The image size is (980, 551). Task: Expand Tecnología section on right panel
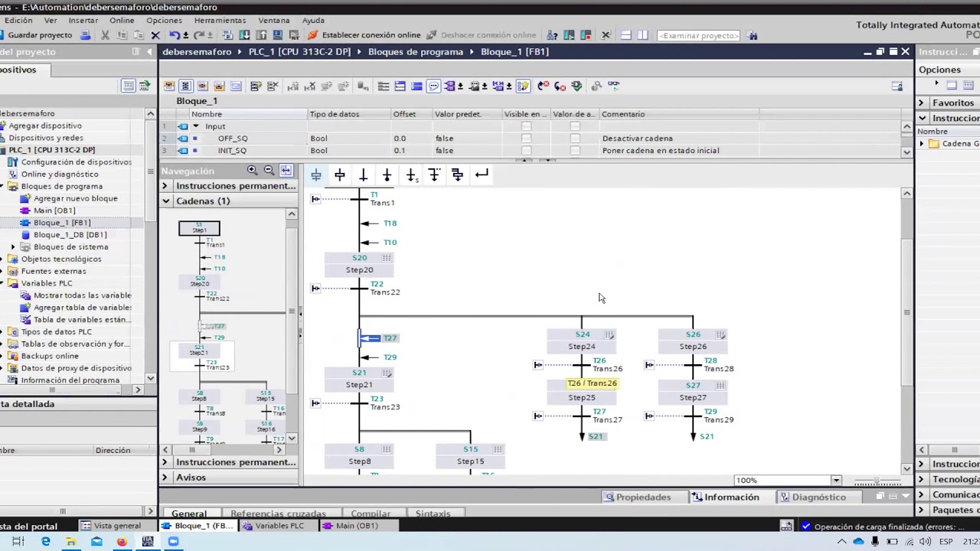tap(922, 480)
